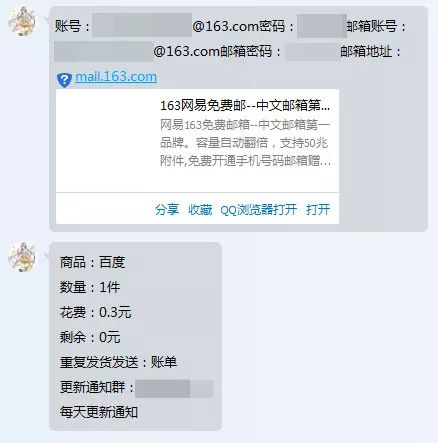Click the blurred account name after 账号

[142, 25]
